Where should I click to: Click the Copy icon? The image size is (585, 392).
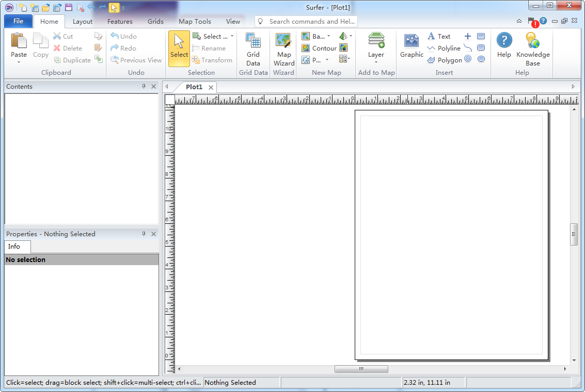40,41
